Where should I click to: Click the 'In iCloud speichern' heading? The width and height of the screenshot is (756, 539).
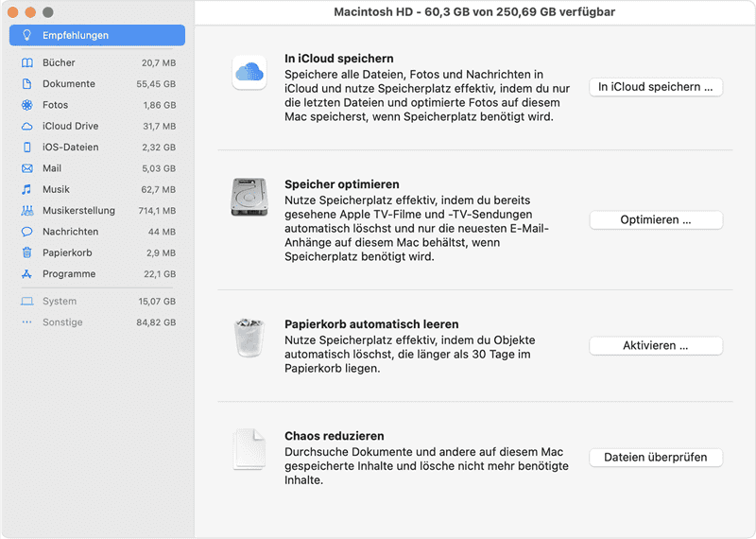coord(339,59)
